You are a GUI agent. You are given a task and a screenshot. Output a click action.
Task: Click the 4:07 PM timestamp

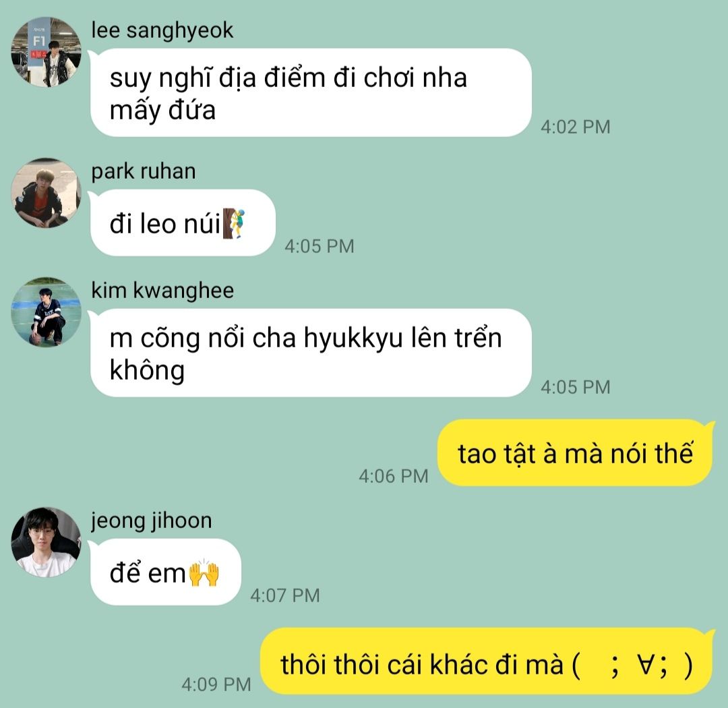click(284, 595)
